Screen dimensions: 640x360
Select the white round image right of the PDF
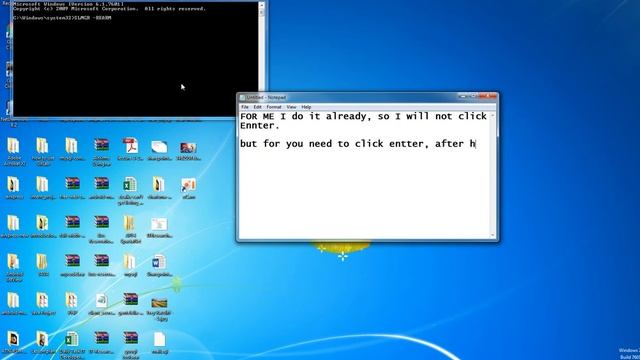(159, 149)
